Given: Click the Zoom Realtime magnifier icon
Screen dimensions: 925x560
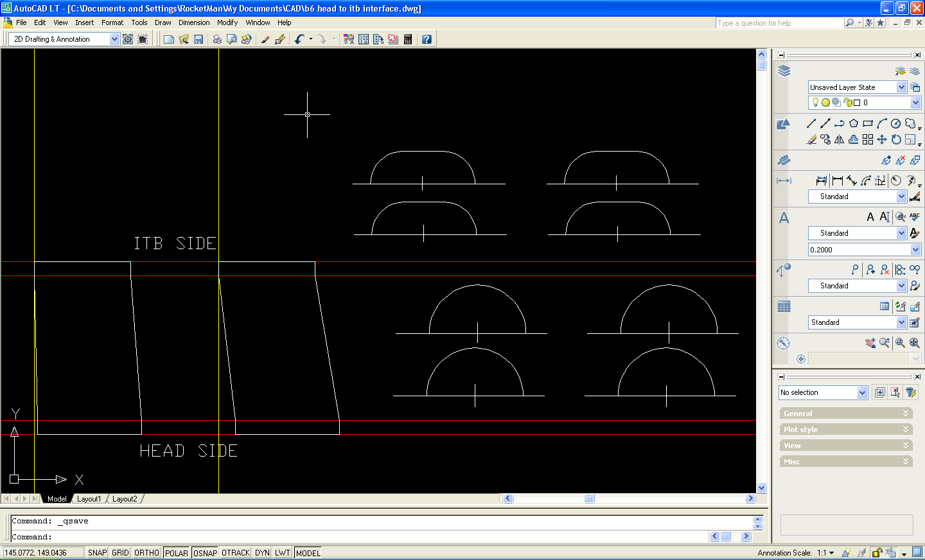Looking at the screenshot, I should tap(885, 343).
